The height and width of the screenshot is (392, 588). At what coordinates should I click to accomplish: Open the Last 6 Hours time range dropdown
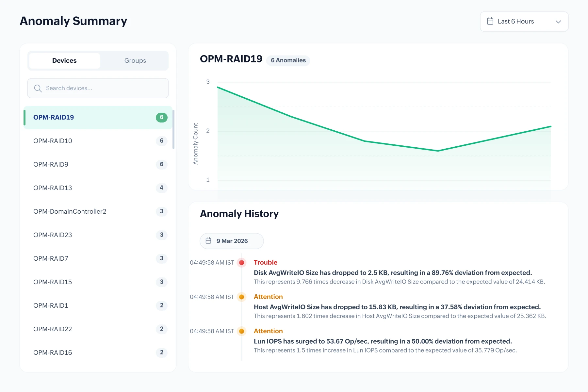(x=524, y=22)
